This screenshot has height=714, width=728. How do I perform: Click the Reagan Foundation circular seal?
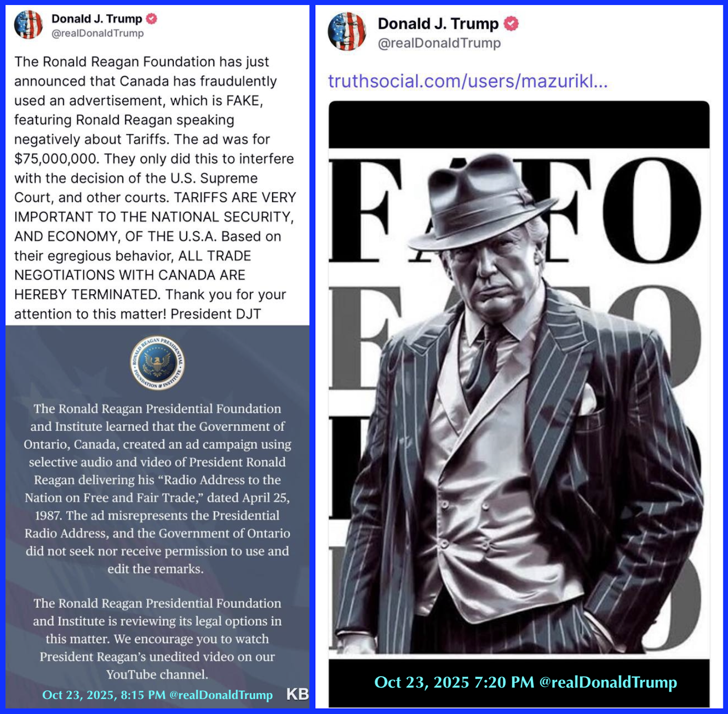pos(157,363)
